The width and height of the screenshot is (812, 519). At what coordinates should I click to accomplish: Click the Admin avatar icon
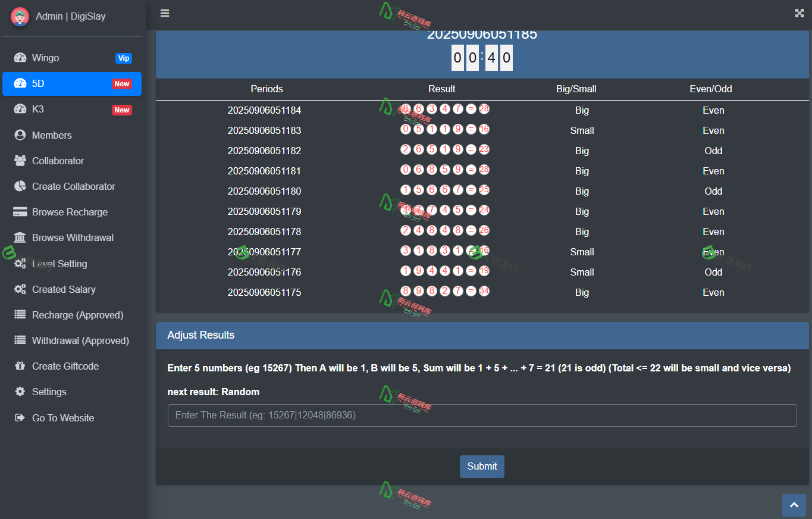tap(20, 17)
